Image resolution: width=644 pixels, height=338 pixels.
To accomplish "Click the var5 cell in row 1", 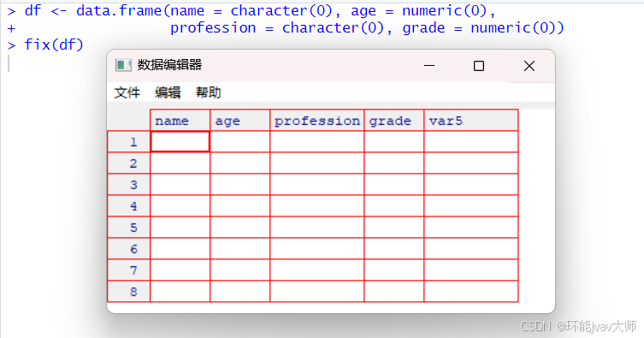I will coord(471,142).
